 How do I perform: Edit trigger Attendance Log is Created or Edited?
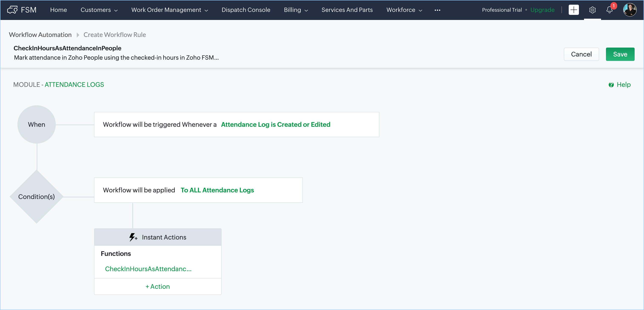coord(275,124)
